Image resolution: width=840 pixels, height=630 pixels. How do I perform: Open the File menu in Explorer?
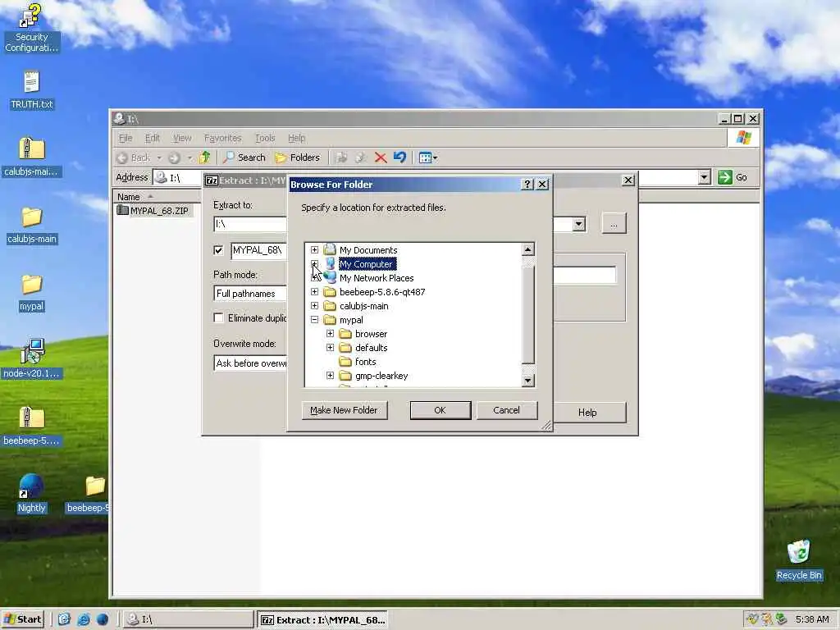tap(126, 138)
